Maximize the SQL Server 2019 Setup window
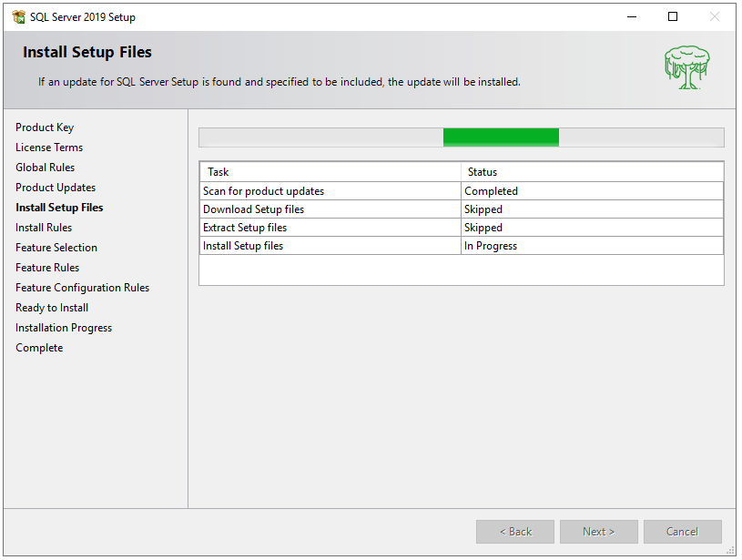 point(673,17)
